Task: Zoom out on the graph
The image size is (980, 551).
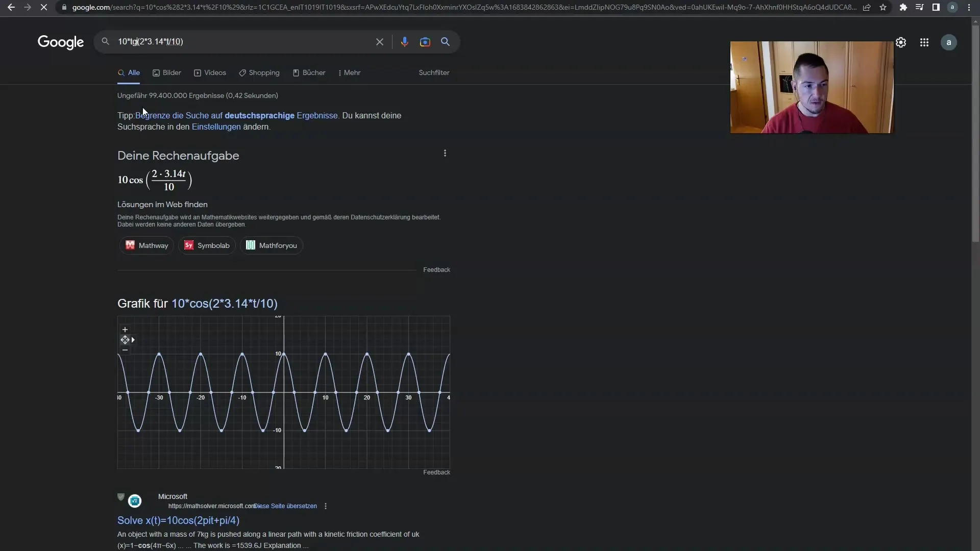Action: 125,350
